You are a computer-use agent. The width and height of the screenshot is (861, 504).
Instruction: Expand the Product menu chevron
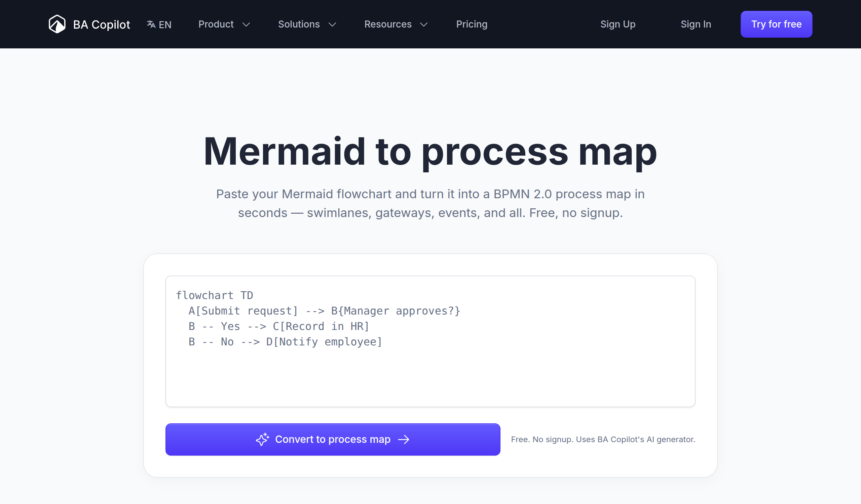[246, 25]
